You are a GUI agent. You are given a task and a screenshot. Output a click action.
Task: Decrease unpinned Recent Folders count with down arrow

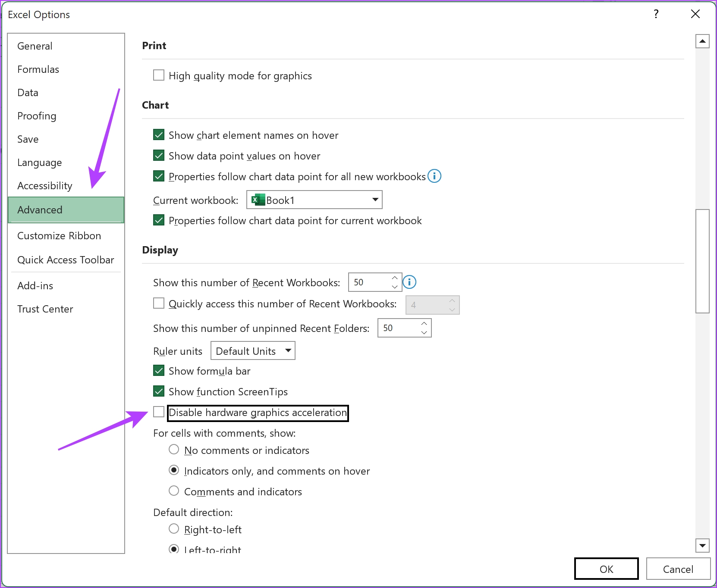point(424,332)
